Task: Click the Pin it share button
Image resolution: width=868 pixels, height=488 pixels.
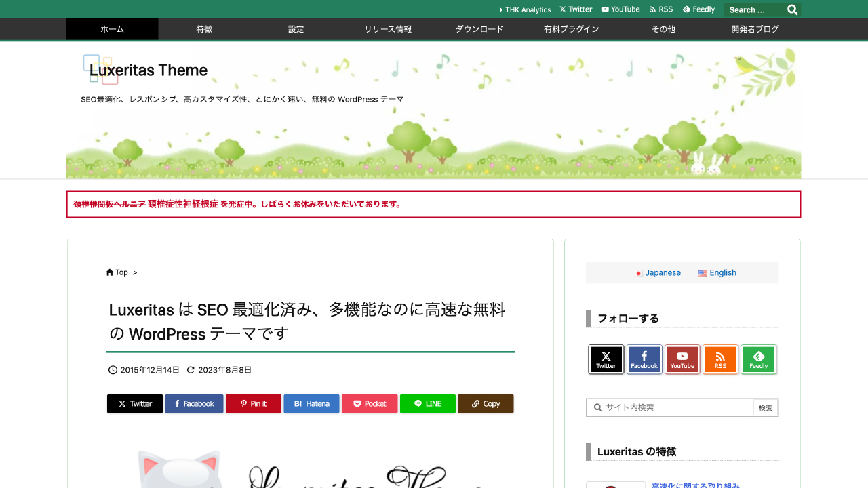Action: point(254,404)
